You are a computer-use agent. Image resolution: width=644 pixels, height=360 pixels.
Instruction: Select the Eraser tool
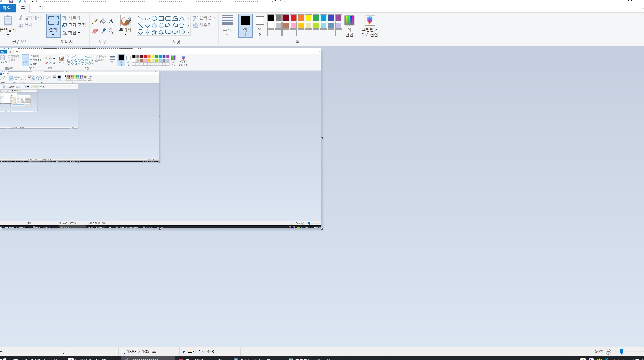tap(95, 31)
